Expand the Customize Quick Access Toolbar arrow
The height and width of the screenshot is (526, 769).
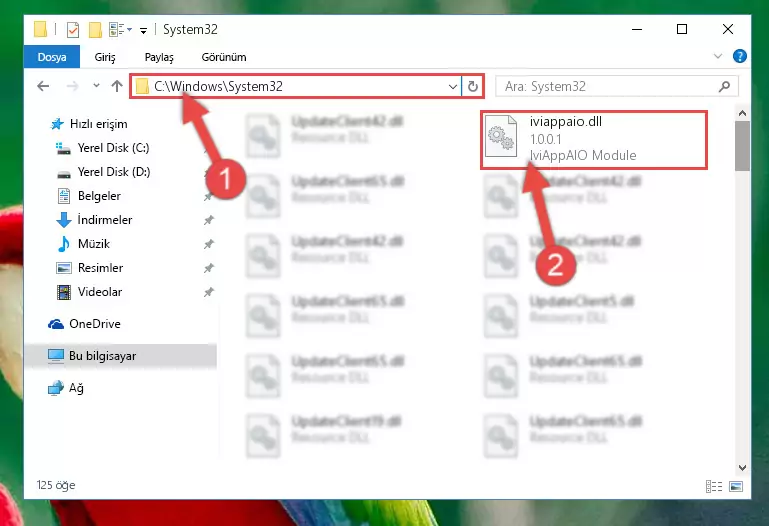point(143,30)
